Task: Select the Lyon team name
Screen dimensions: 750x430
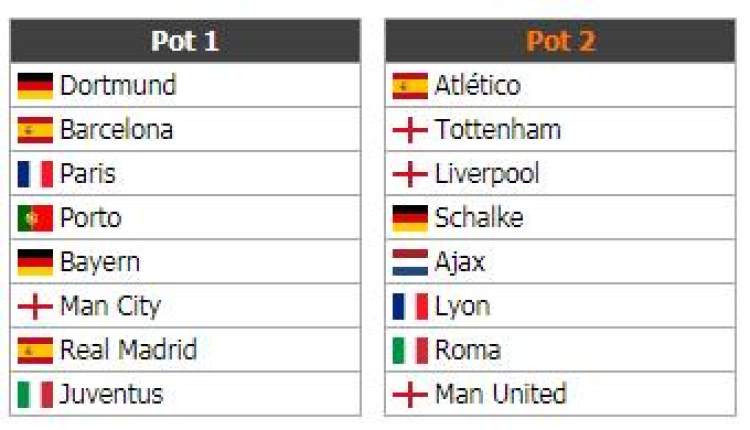Action: (x=463, y=307)
